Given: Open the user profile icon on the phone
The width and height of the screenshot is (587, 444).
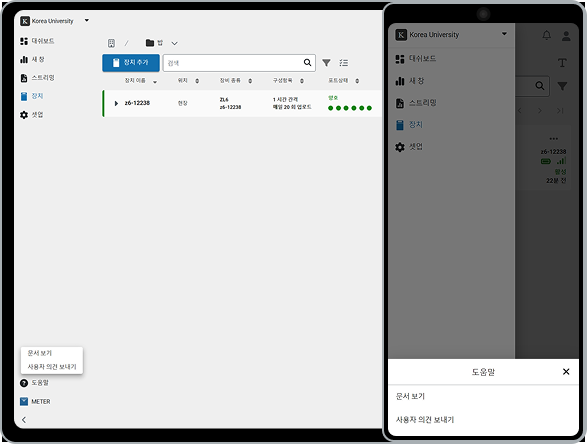Looking at the screenshot, I should tap(566, 36).
